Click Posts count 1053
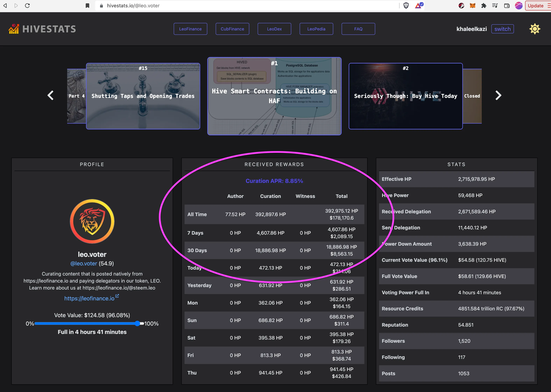Viewport: 551px width, 392px height. pyautogui.click(x=464, y=373)
